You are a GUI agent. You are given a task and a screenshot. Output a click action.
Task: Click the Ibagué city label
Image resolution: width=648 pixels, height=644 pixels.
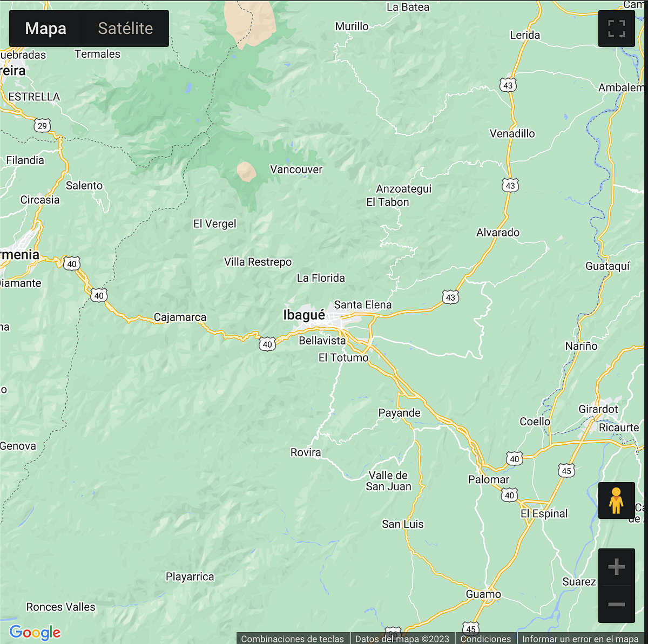[x=304, y=316]
